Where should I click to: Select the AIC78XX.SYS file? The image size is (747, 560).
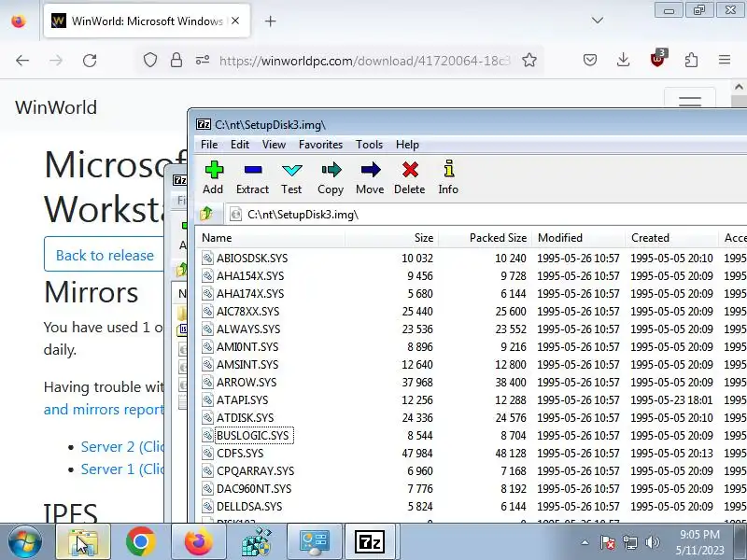pyautogui.click(x=247, y=312)
